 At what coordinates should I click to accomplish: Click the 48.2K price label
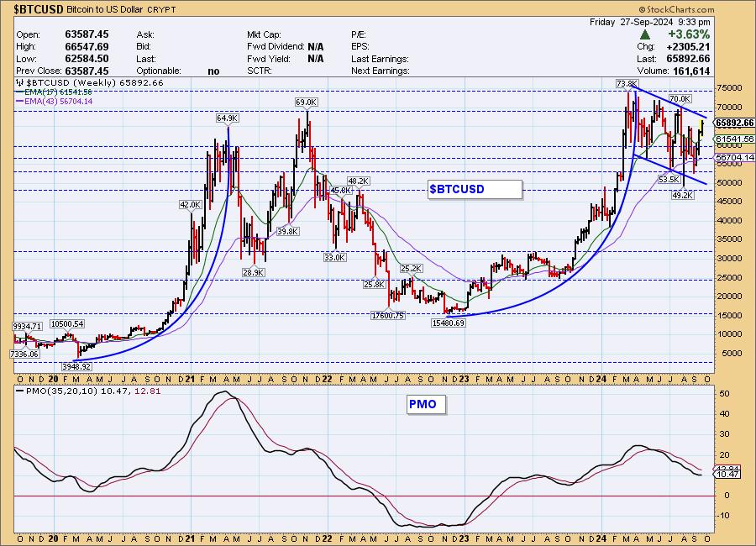click(358, 181)
